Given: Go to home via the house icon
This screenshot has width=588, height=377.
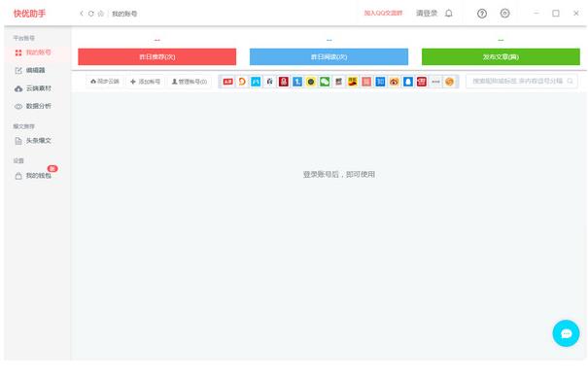Looking at the screenshot, I should (100, 14).
